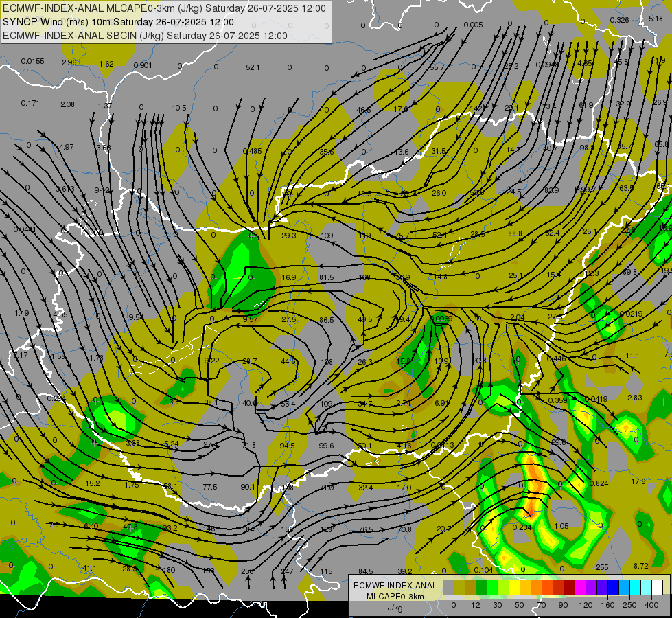
Task: Click the legend tick value 400
Action: [651, 605]
